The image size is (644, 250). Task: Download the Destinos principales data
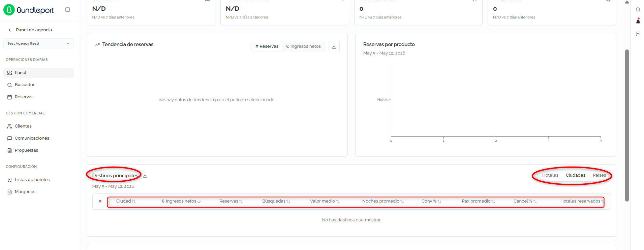click(x=145, y=176)
